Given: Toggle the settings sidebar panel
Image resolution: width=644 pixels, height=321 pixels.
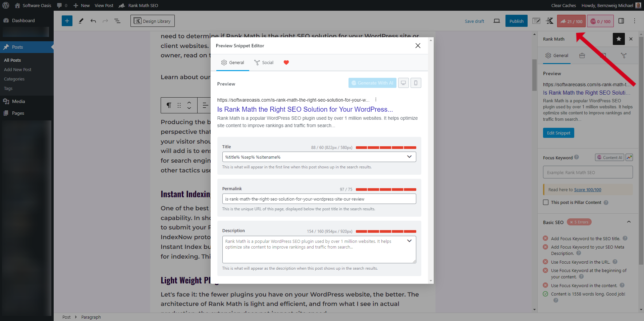Looking at the screenshot, I should (621, 21).
